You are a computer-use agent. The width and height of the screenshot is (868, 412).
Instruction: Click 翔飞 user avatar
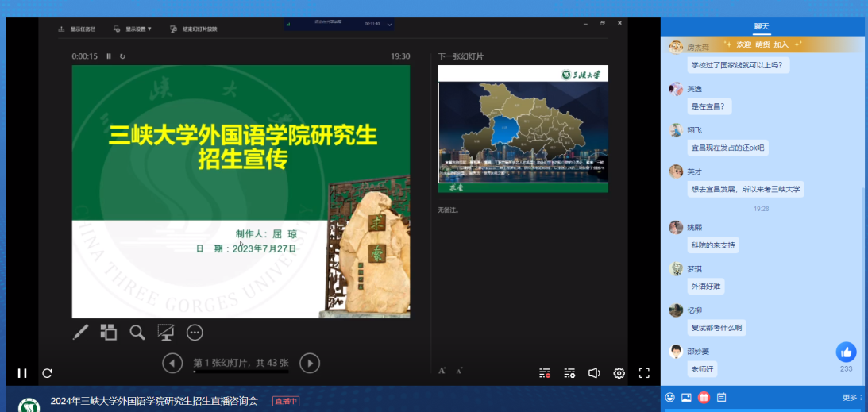point(676,130)
